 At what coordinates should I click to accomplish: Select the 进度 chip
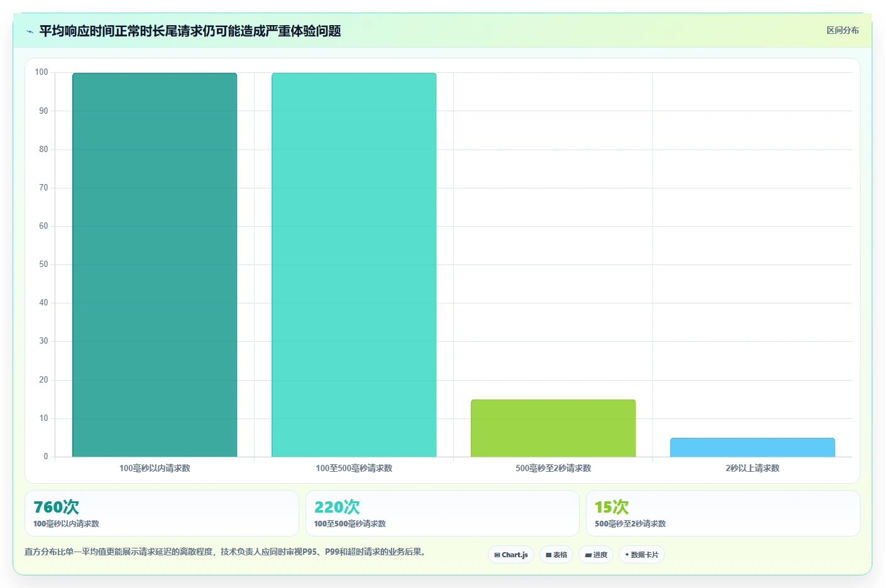point(596,555)
